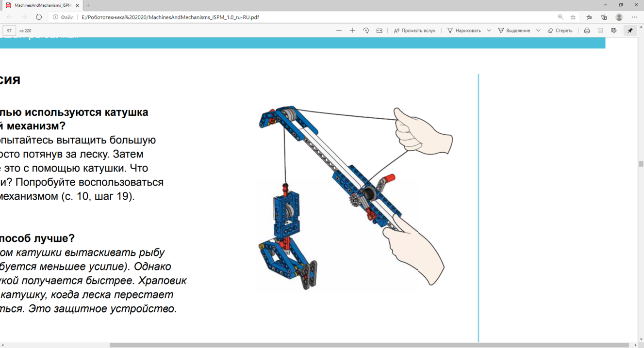The image size is (644, 348).
Task: Click the scroll-down arrow of vertical scrollbar
Action: click(x=641, y=339)
